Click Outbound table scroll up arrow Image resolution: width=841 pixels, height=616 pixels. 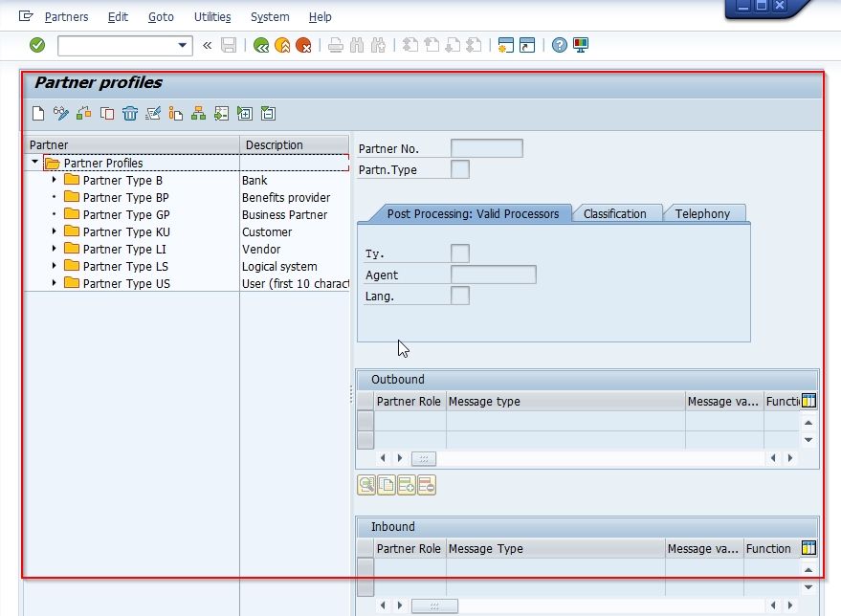click(x=808, y=423)
